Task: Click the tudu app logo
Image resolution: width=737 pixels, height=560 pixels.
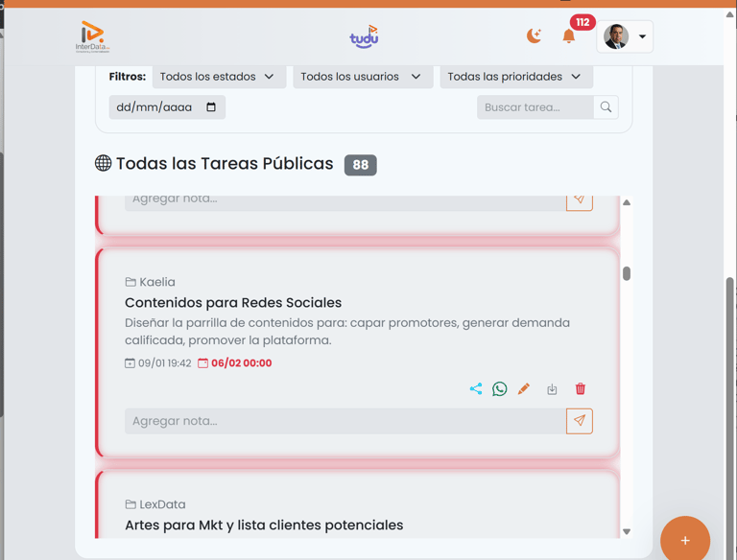Action: (364, 36)
